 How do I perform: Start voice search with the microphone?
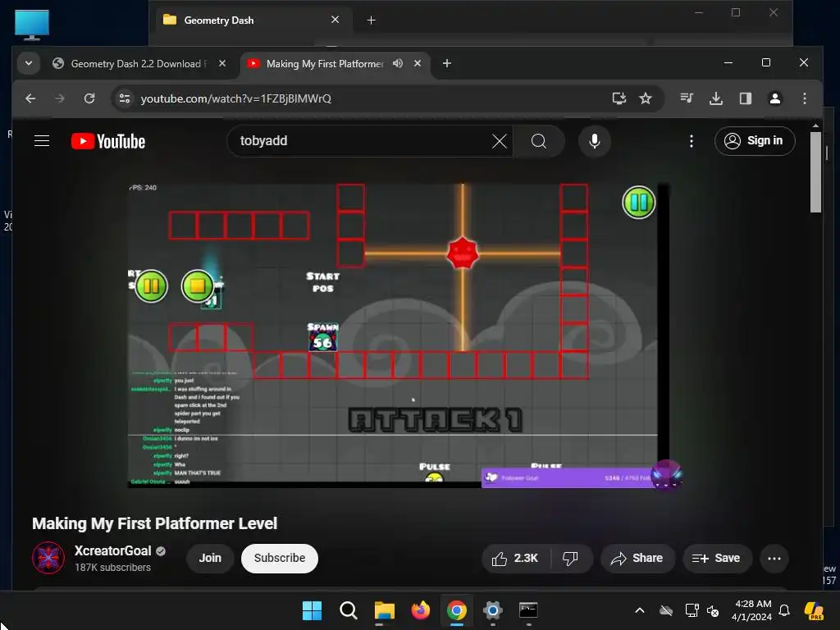coord(594,141)
